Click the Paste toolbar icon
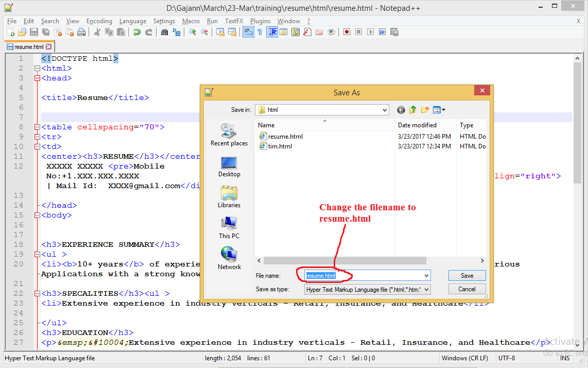 coord(121,32)
